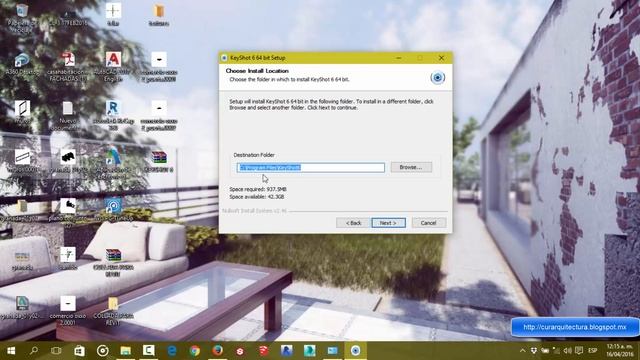Click the KeyShot icon in the setup title bar

click(x=224, y=58)
